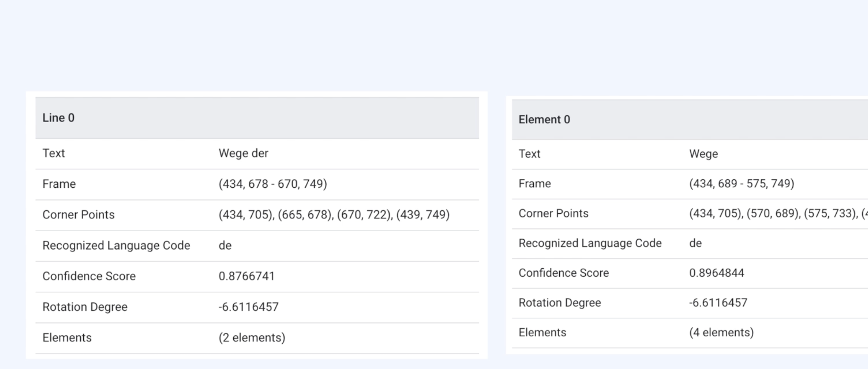Image resolution: width=868 pixels, height=369 pixels.
Task: Click the Line 0 Corner Points value
Action: click(x=334, y=215)
